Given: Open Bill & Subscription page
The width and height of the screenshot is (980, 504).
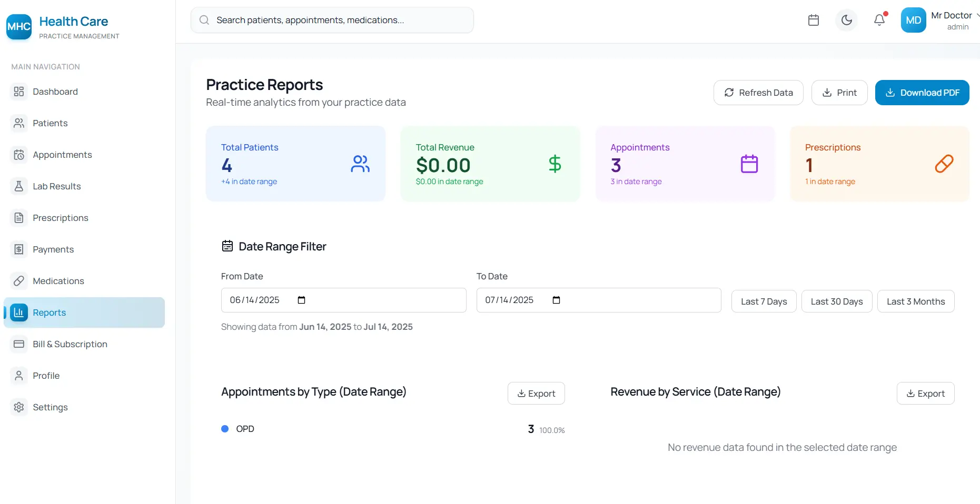Looking at the screenshot, I should coord(84,344).
